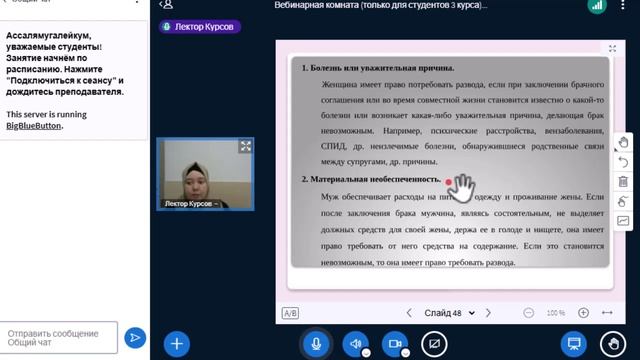This screenshot has height=360, width=640.
Task: Check the connection status signal icon
Action: (x=597, y=5)
